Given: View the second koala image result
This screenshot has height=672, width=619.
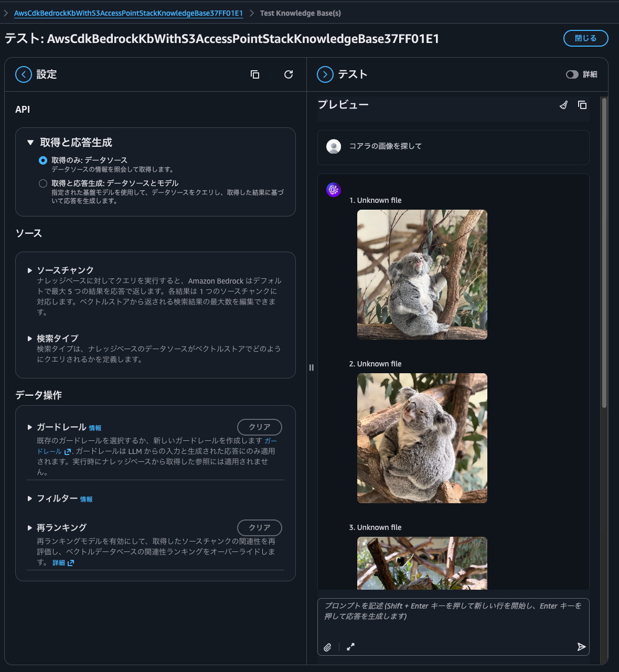Looking at the screenshot, I should point(422,438).
